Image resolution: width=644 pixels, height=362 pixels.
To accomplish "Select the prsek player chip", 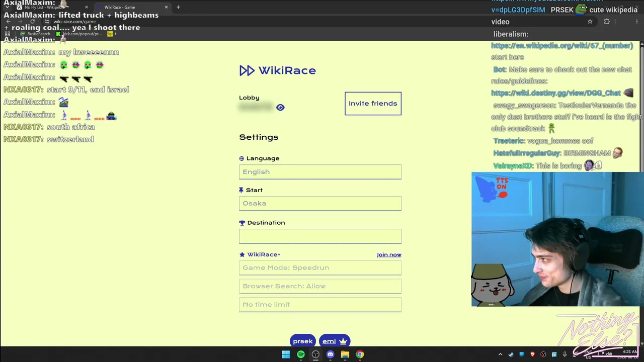I will (303, 341).
